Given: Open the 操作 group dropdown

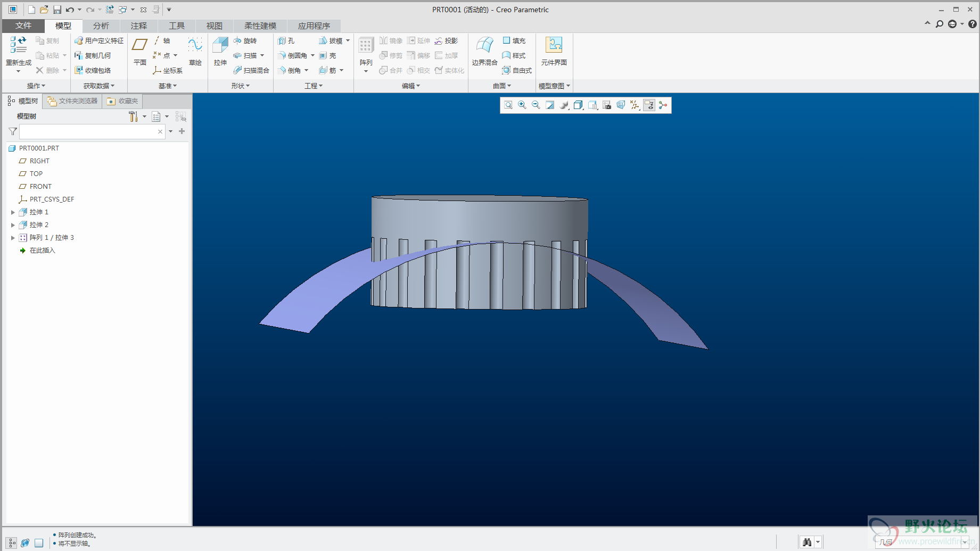Looking at the screenshot, I should [x=36, y=86].
